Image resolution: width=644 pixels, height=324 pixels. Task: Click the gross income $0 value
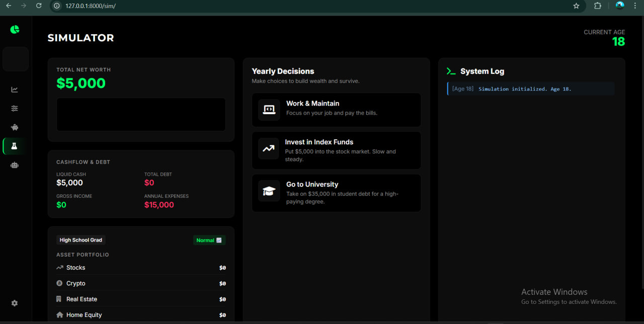pos(61,205)
